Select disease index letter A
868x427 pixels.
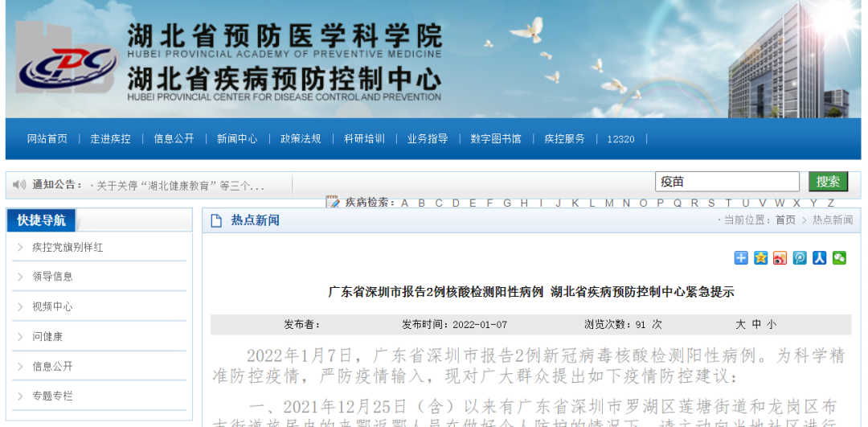pos(404,203)
